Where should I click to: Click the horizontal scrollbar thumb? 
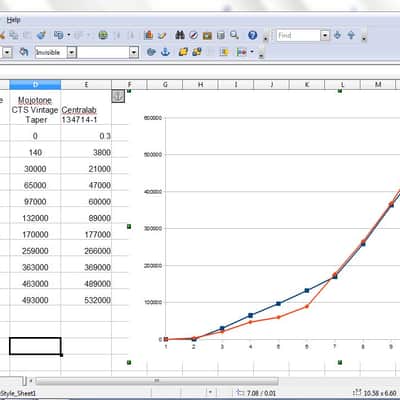coord(157,381)
